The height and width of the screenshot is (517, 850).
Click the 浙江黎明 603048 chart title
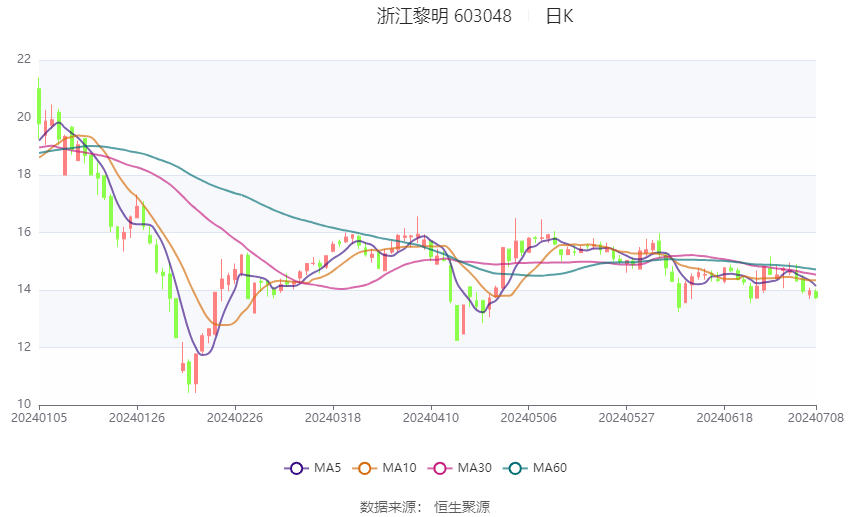[444, 16]
